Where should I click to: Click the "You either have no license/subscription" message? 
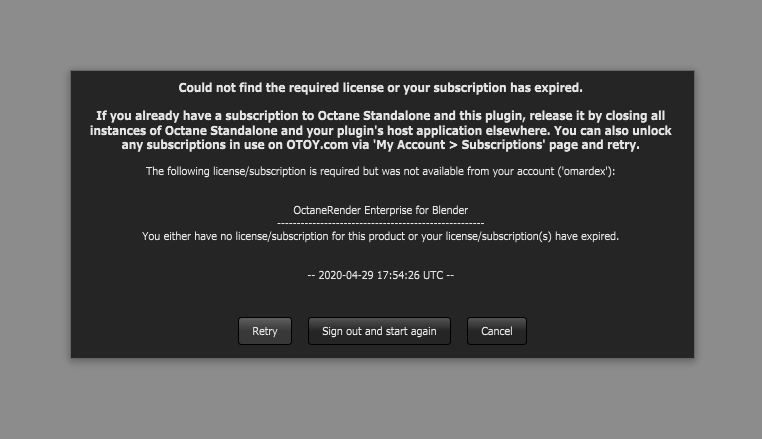(x=380, y=237)
